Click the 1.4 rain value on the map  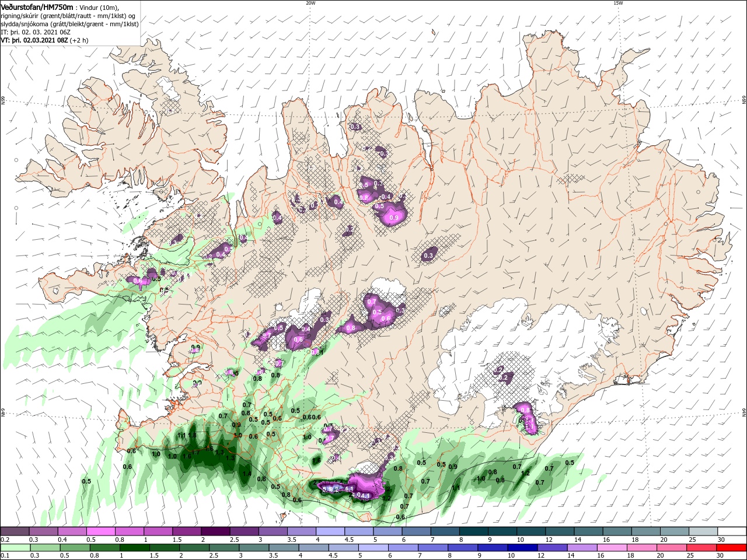coord(247,474)
